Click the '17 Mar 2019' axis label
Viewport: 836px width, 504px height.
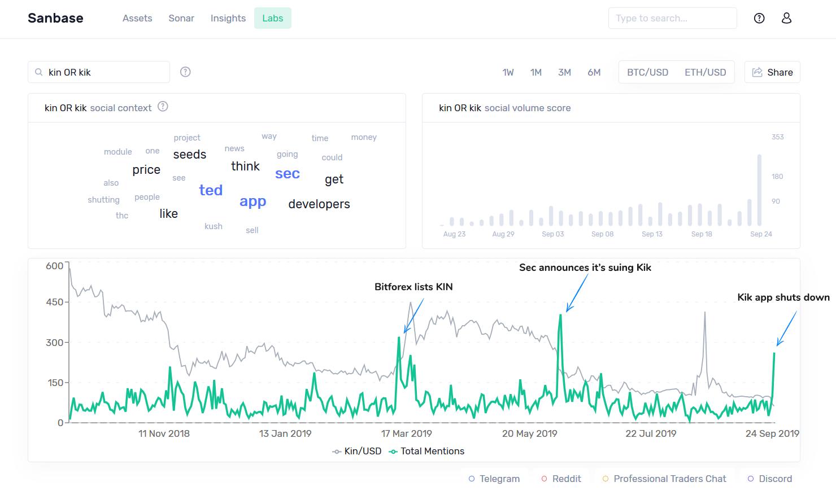click(406, 433)
